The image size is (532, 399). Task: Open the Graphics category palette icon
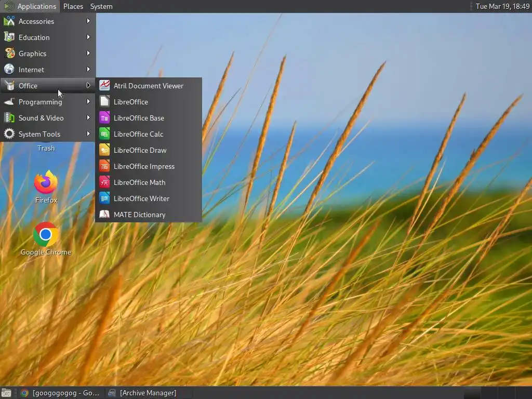point(9,54)
